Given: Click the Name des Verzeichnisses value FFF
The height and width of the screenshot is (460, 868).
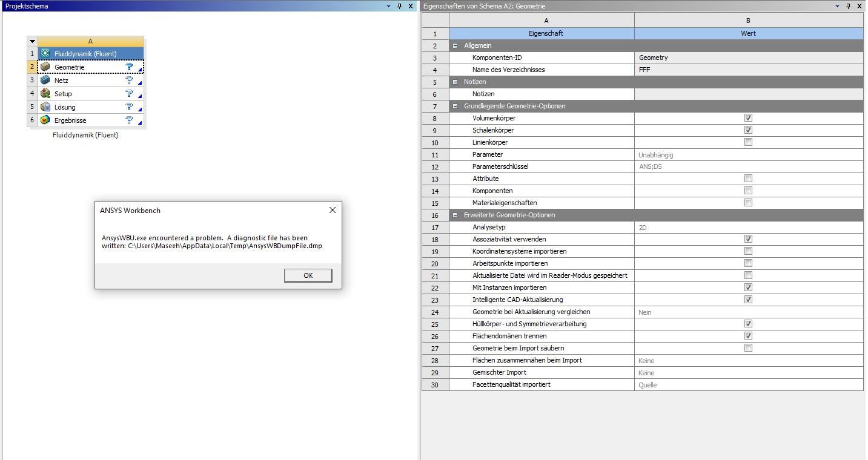Looking at the screenshot, I should [x=749, y=70].
